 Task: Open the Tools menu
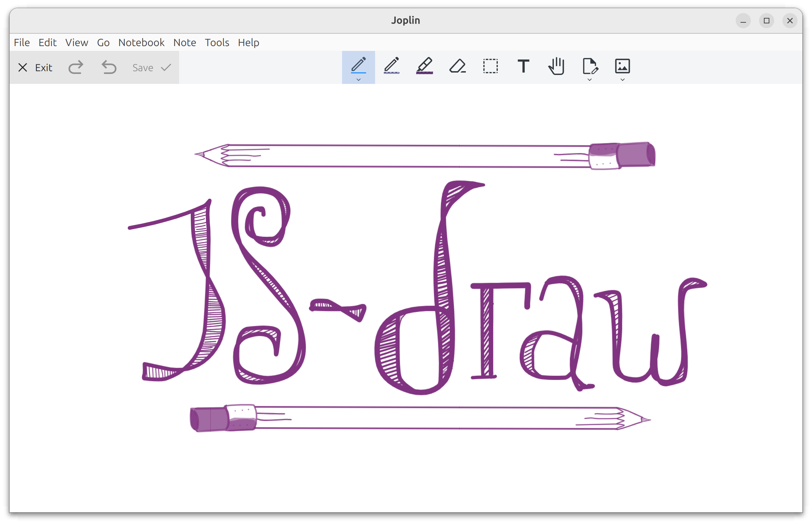pos(217,43)
